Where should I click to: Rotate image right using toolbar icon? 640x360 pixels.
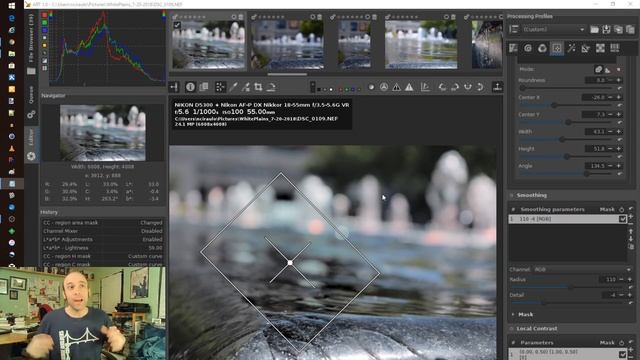[x=455, y=87]
